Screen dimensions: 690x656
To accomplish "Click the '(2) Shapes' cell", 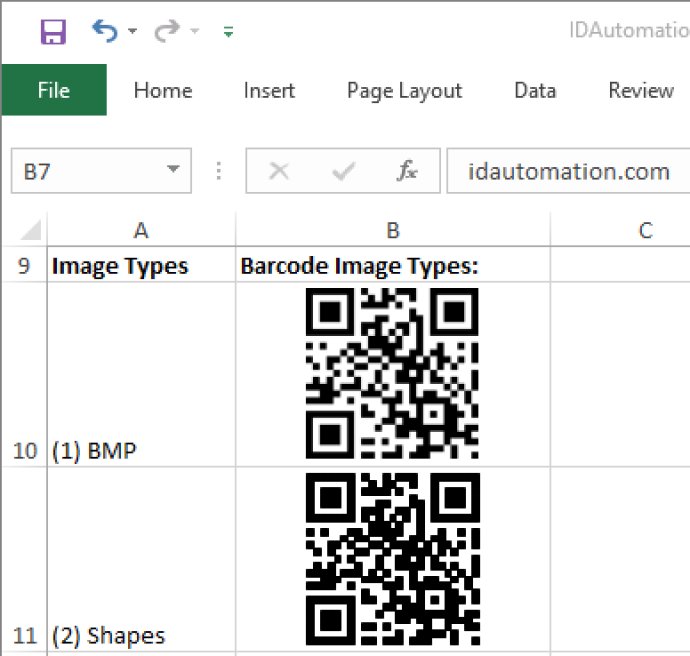I will tap(141, 559).
